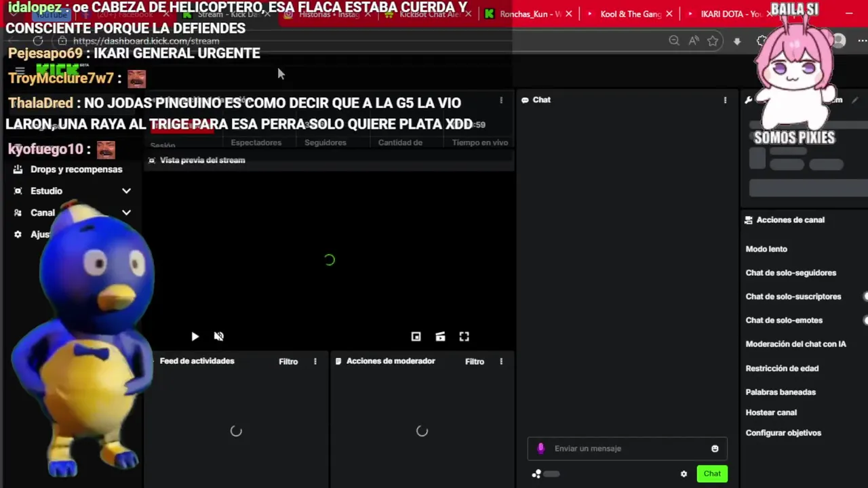Open browser downloads arrow icon
868x488 pixels.
point(737,41)
